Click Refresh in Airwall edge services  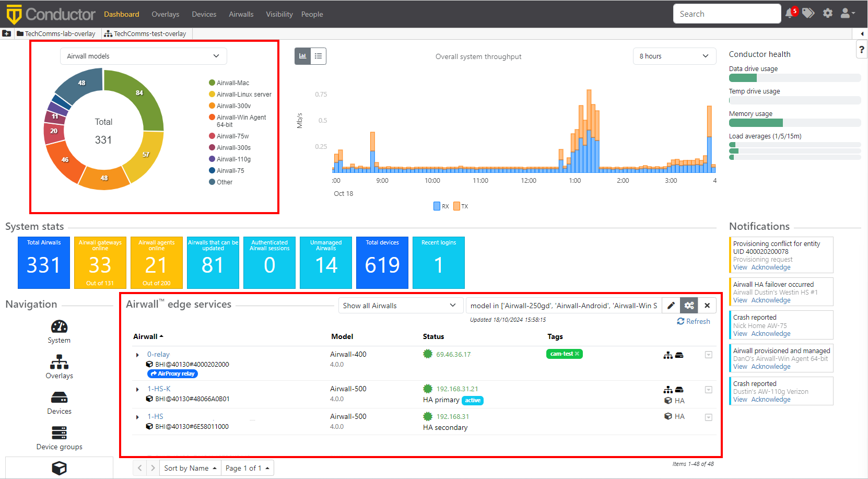point(694,321)
